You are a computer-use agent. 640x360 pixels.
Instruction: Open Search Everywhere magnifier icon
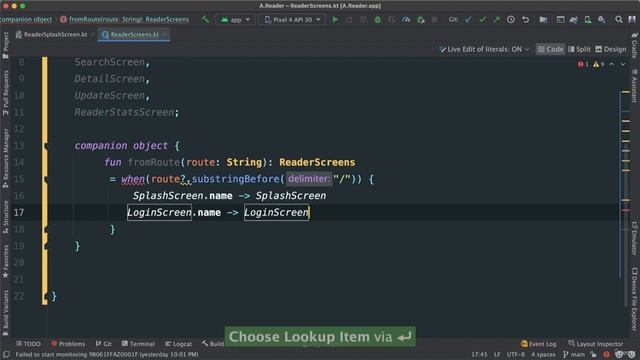pyautogui.click(x=619, y=20)
